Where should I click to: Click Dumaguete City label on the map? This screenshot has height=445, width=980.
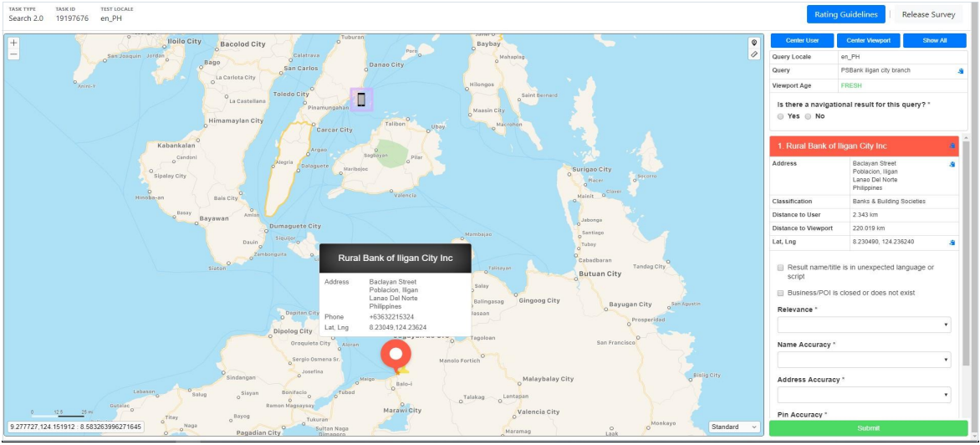pos(294,226)
